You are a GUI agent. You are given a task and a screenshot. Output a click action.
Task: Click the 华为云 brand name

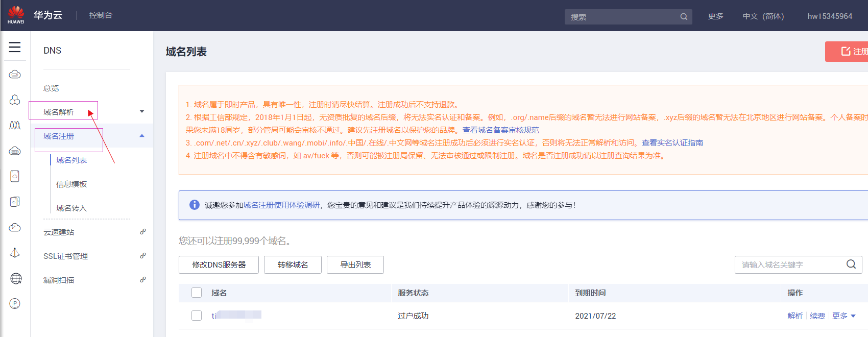[x=48, y=15]
